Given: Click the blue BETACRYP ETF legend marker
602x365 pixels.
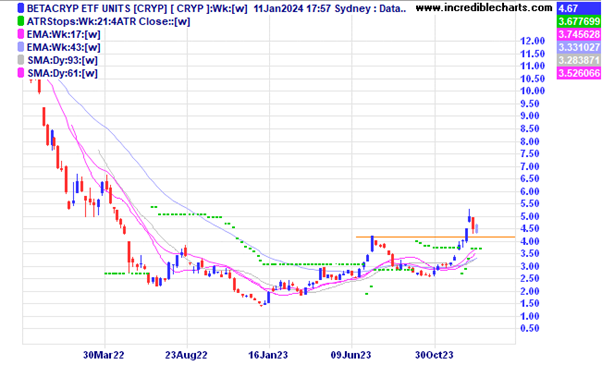Looking at the screenshot, I should [x=21, y=8].
